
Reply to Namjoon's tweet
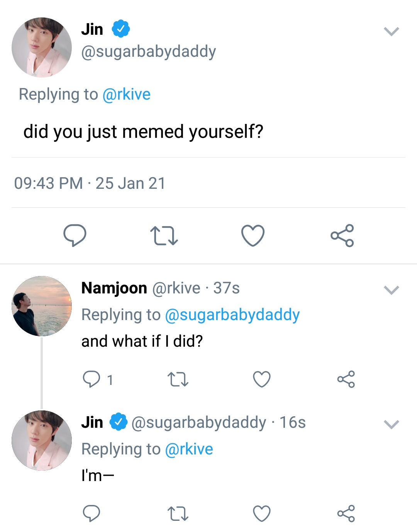tap(92, 379)
